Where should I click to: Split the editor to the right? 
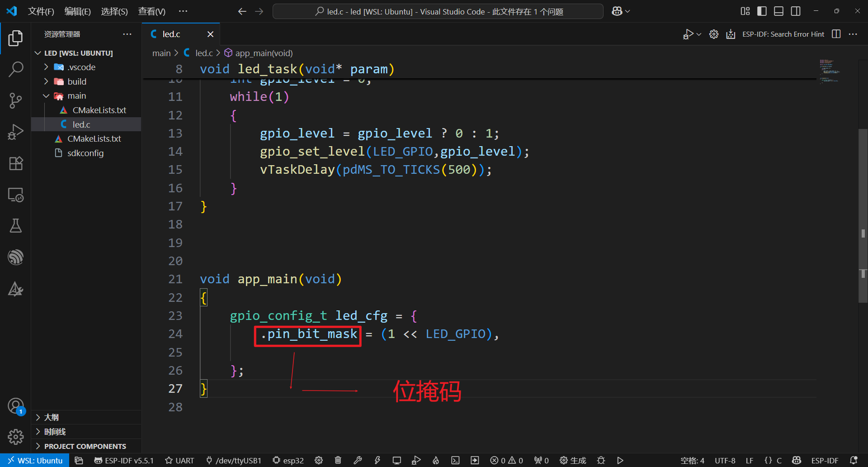pyautogui.click(x=836, y=34)
